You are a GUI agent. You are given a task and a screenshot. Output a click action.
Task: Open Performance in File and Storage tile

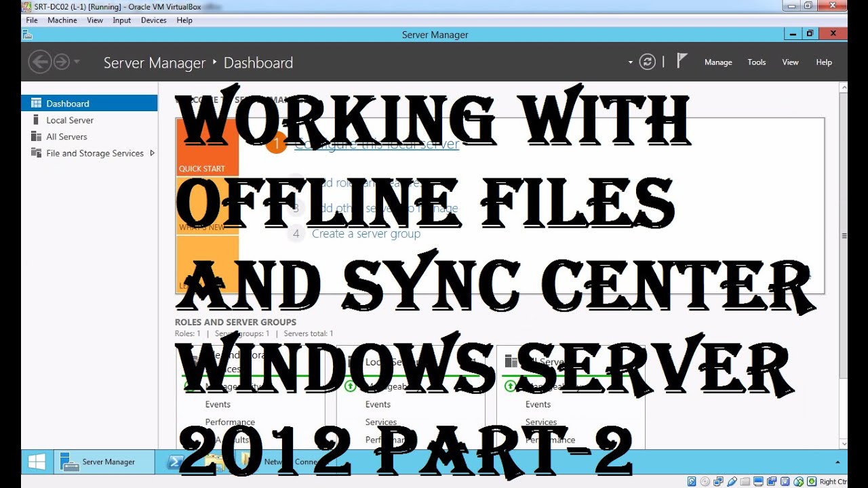230,422
